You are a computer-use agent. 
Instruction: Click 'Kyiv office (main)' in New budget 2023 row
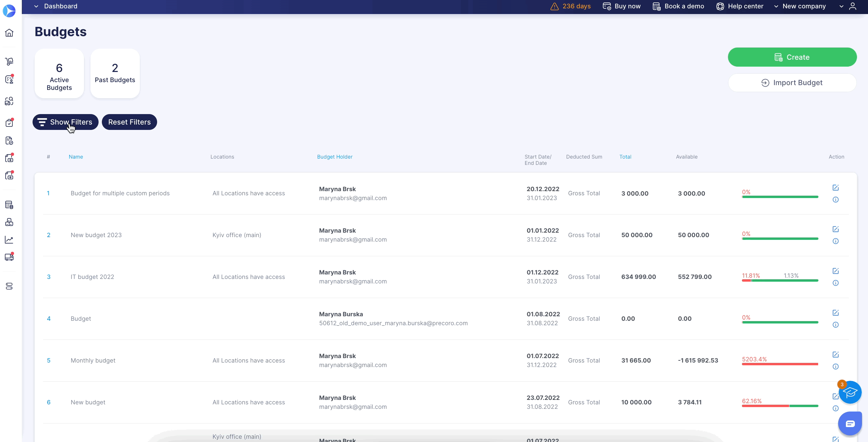click(x=237, y=235)
